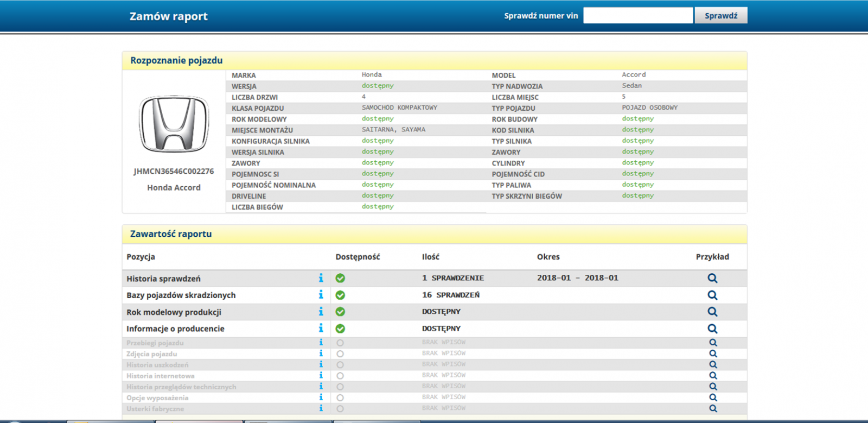Click green availability check for Rok modelowy produkcji
The width and height of the screenshot is (868, 423).
coord(340,312)
